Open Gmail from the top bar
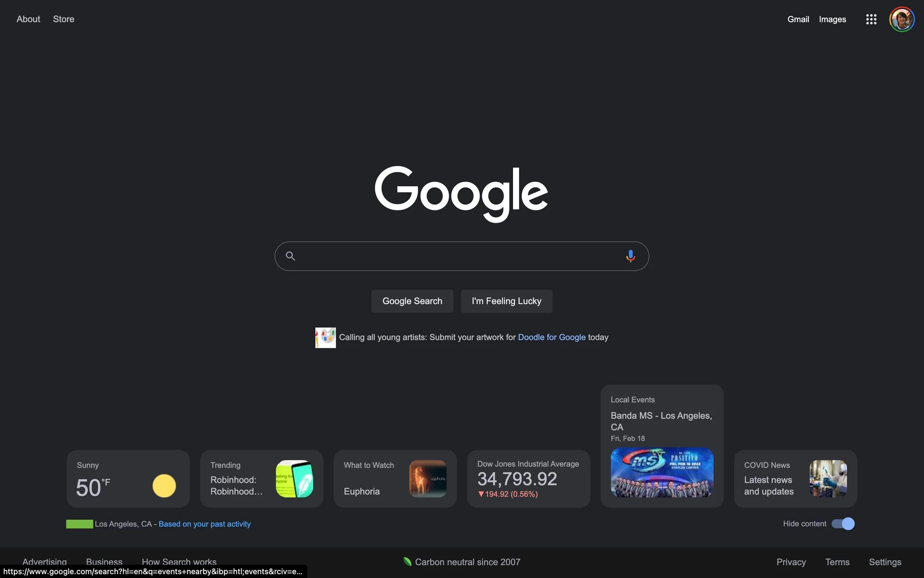The height and width of the screenshot is (578, 924). (798, 19)
